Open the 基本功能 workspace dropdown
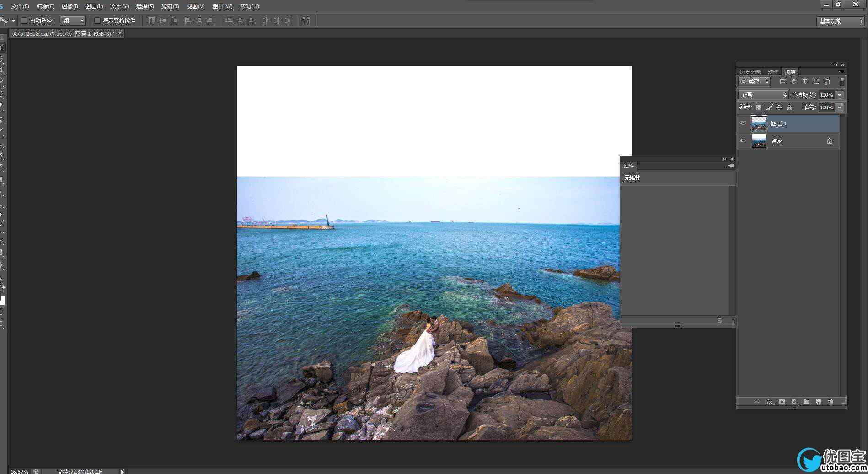 coord(841,21)
